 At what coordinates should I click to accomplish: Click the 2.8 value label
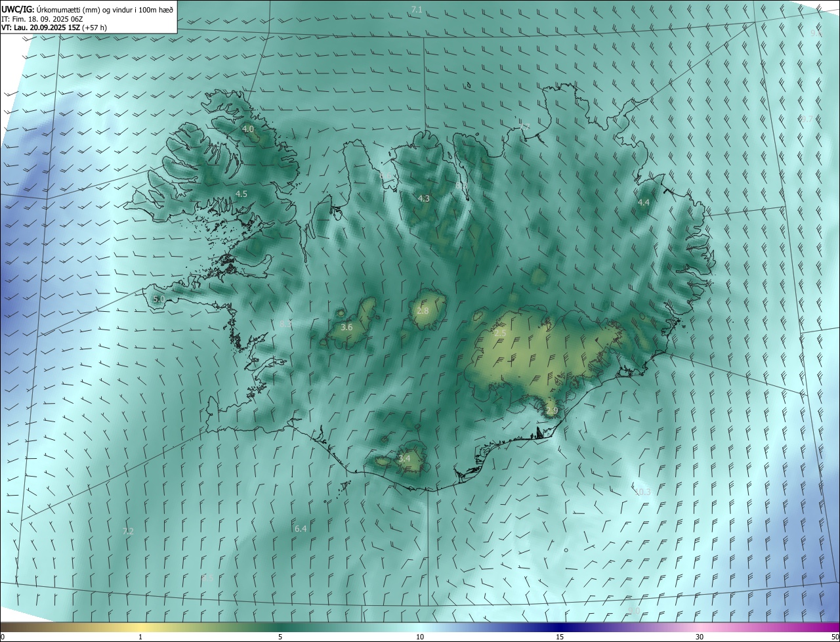coord(423,310)
